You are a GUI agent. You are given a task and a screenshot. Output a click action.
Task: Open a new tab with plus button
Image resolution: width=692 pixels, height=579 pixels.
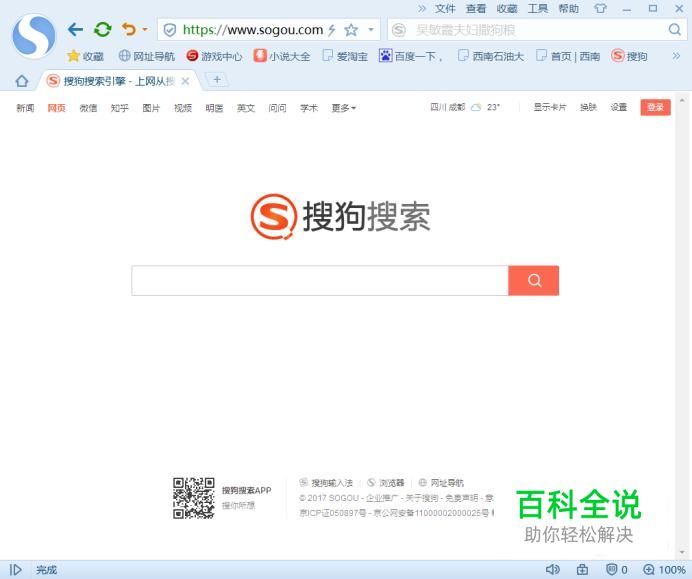tap(217, 79)
